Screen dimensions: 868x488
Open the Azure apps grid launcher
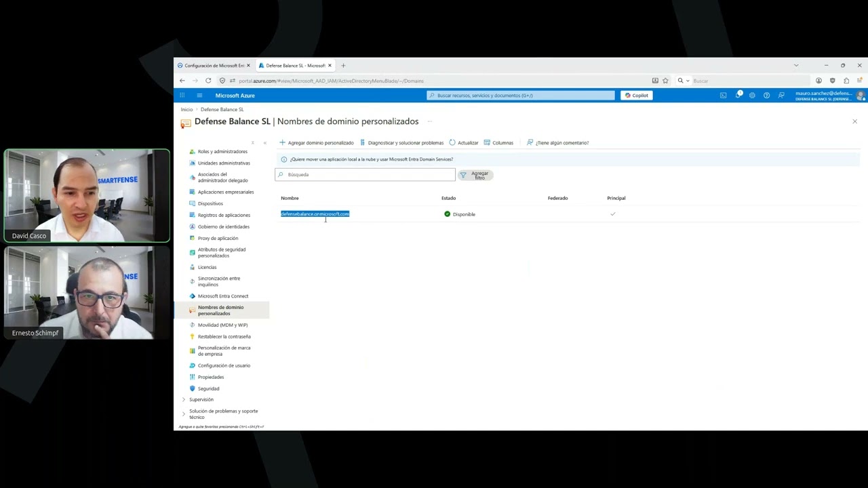point(182,96)
